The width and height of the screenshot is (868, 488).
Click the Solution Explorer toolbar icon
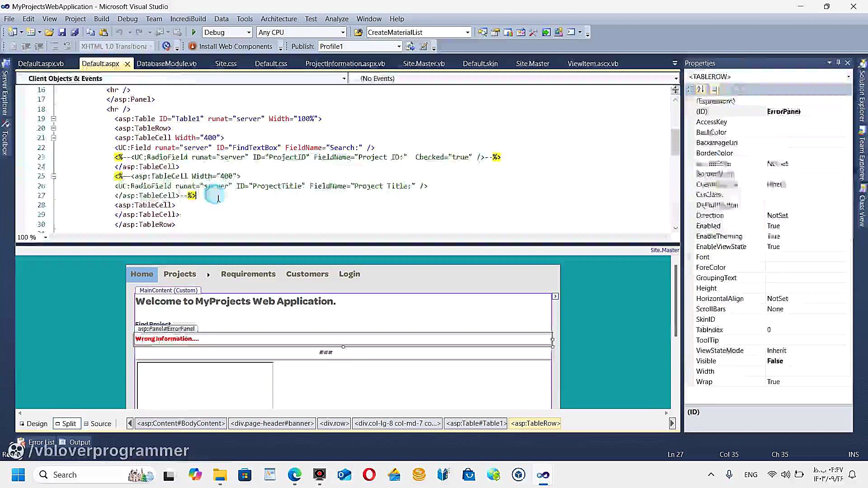[x=482, y=32]
